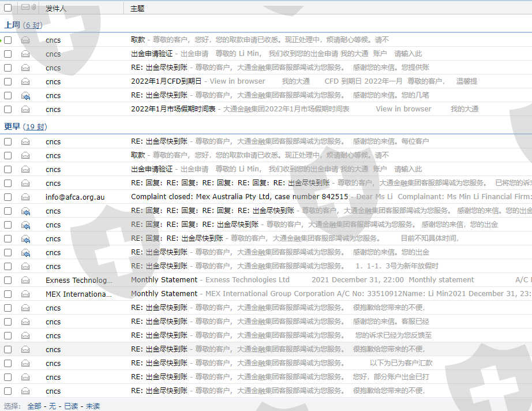Image resolution: width=532 pixels, height=411 pixels.
Task: Expand the 19 封 count link
Action: pyautogui.click(x=35, y=127)
